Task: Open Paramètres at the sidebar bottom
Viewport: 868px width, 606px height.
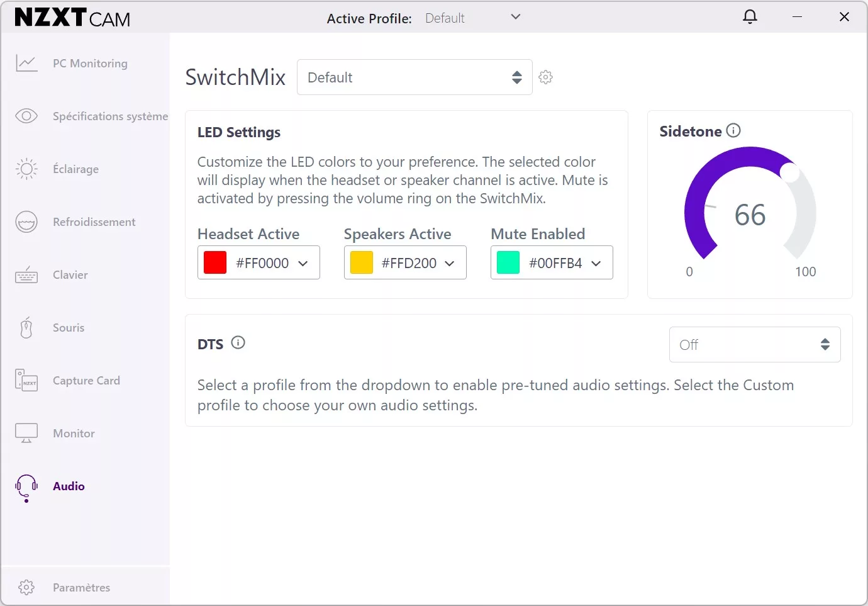Action: pyautogui.click(x=81, y=587)
